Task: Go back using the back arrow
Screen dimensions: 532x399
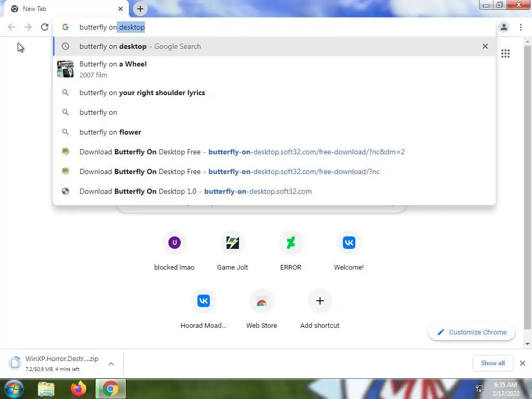Action: coord(11,27)
